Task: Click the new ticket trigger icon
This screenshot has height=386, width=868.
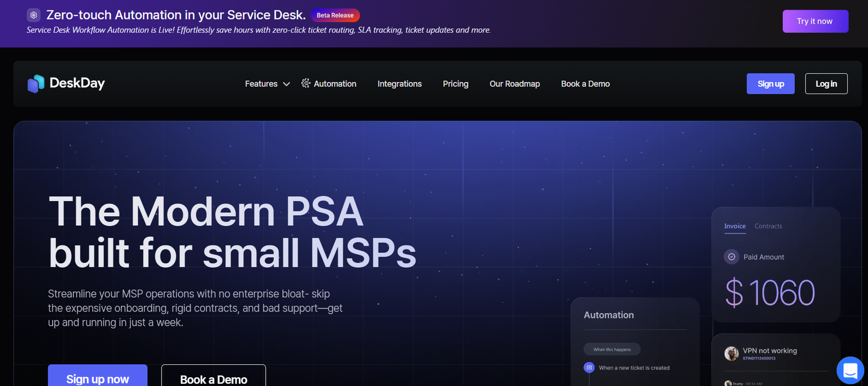Action: point(589,368)
